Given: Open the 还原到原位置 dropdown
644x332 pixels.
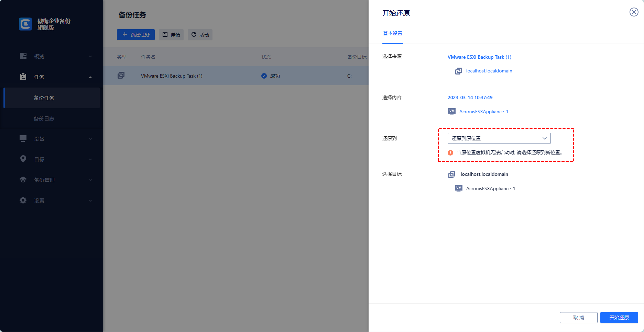Looking at the screenshot, I should (499, 138).
